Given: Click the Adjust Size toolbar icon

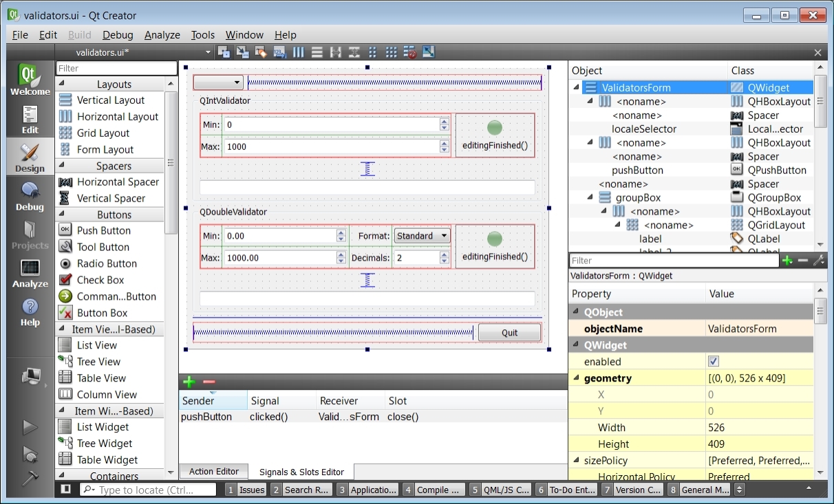Looking at the screenshot, I should (429, 52).
